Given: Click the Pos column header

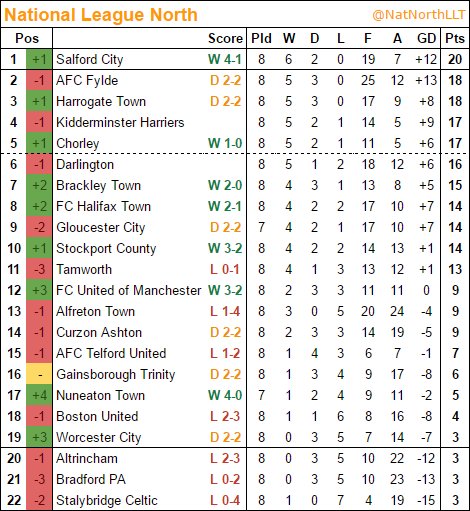Looking at the screenshot, I should tap(27, 38).
